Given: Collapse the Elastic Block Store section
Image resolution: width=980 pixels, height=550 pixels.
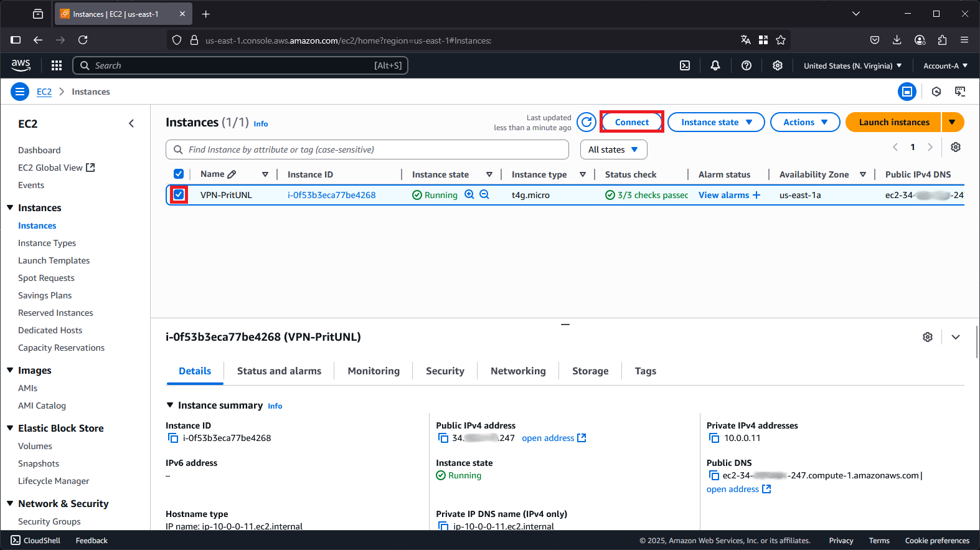Looking at the screenshot, I should (10, 428).
